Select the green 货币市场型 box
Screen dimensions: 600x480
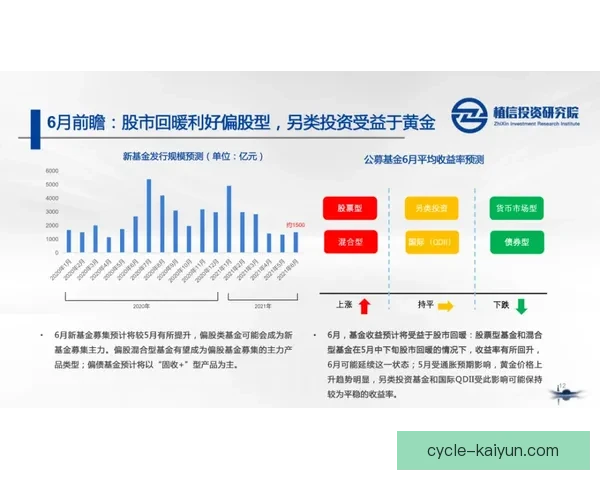(517, 208)
